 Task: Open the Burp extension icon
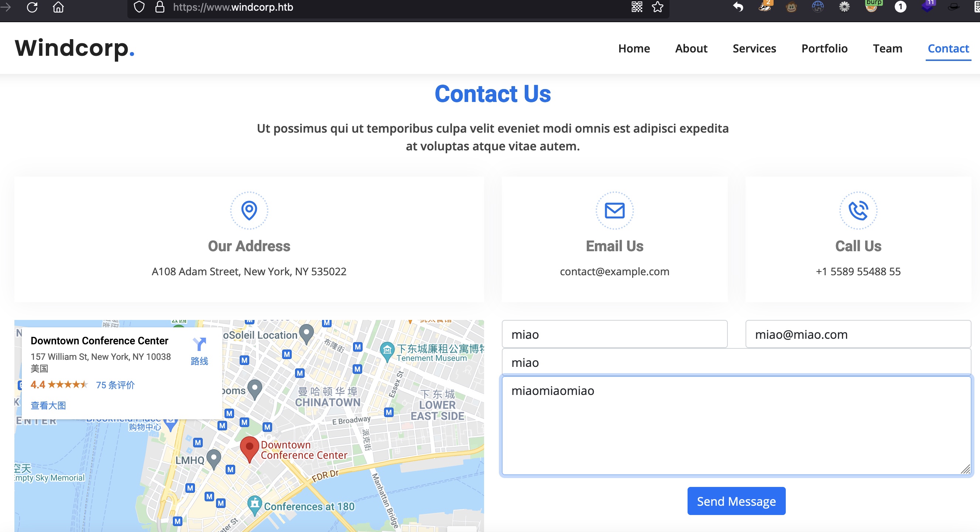pyautogui.click(x=871, y=7)
